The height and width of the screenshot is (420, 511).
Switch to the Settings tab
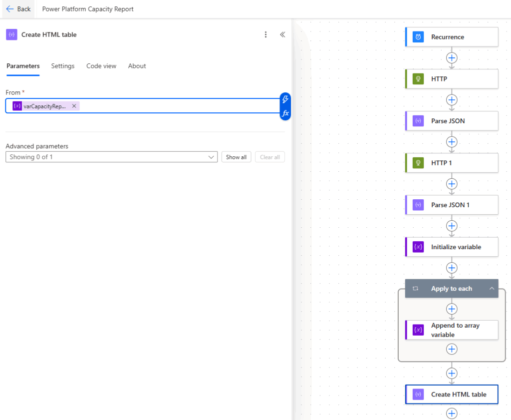point(63,66)
